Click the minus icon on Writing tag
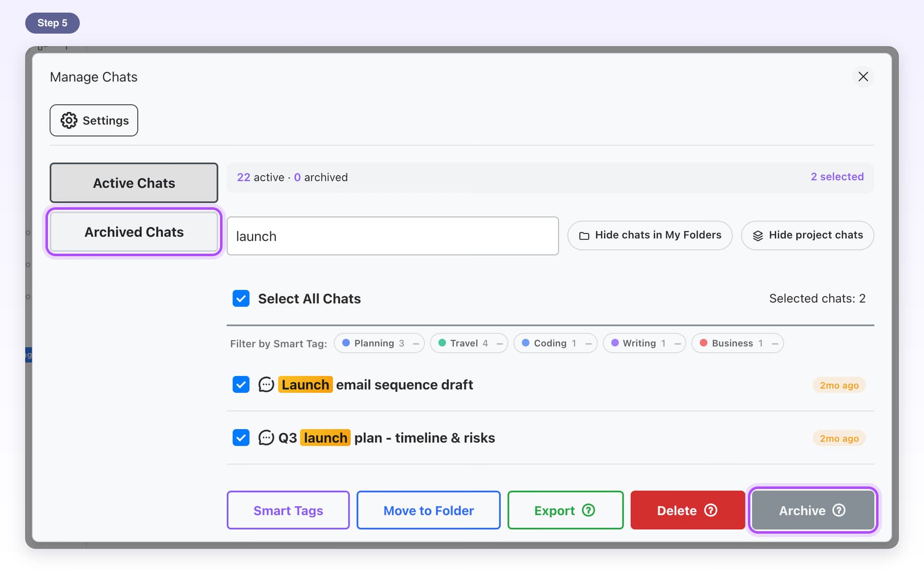 (x=677, y=344)
